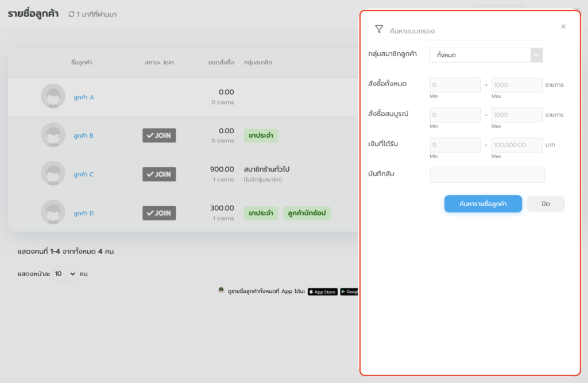Focus the เงินที่ได้รับ Max input field
This screenshot has width=588, height=383.
click(x=517, y=145)
